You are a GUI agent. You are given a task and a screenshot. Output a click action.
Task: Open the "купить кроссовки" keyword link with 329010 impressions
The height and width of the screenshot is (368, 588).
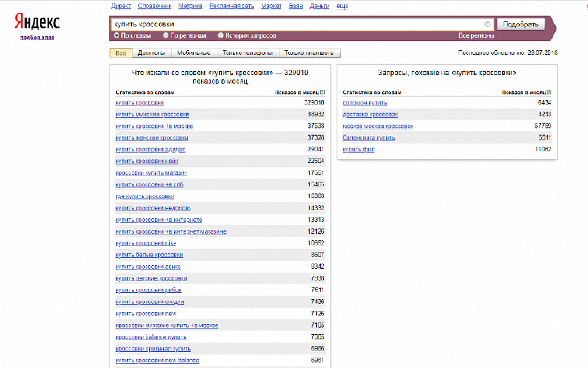[140, 103]
